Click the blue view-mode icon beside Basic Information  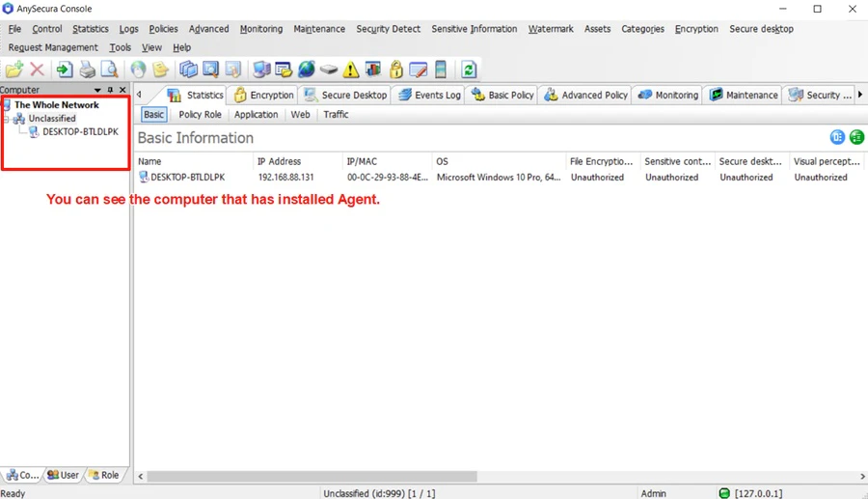(837, 137)
